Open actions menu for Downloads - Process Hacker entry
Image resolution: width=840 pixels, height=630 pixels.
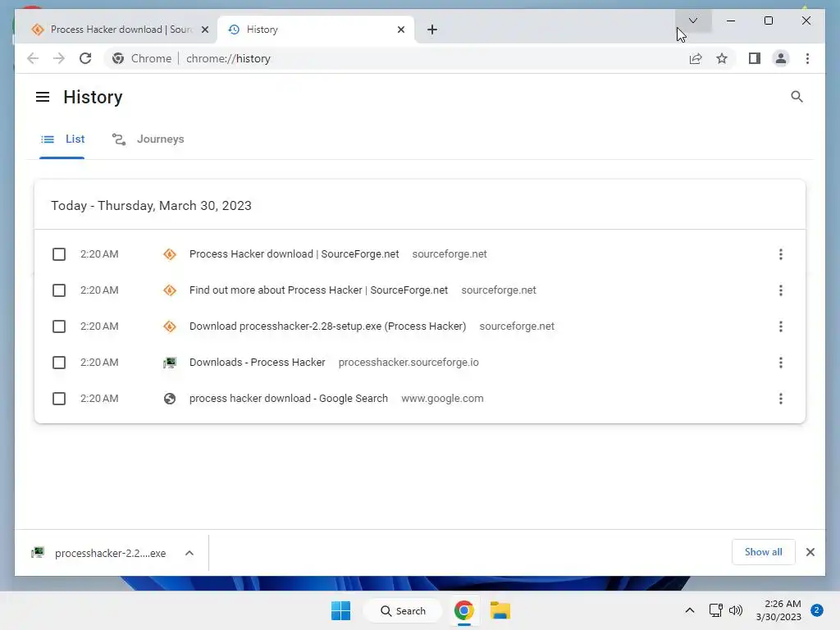pos(781,363)
